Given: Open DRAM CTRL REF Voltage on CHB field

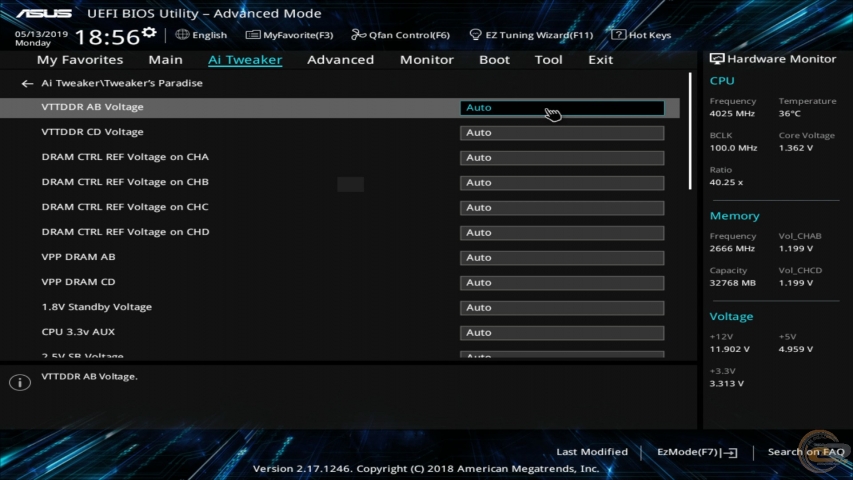Looking at the screenshot, I should pos(562,183).
